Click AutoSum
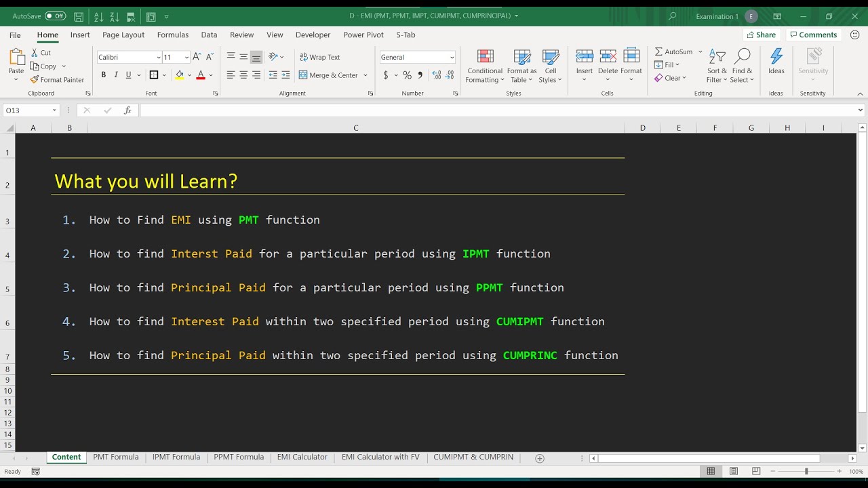This screenshot has height=488, width=868. (x=673, y=52)
